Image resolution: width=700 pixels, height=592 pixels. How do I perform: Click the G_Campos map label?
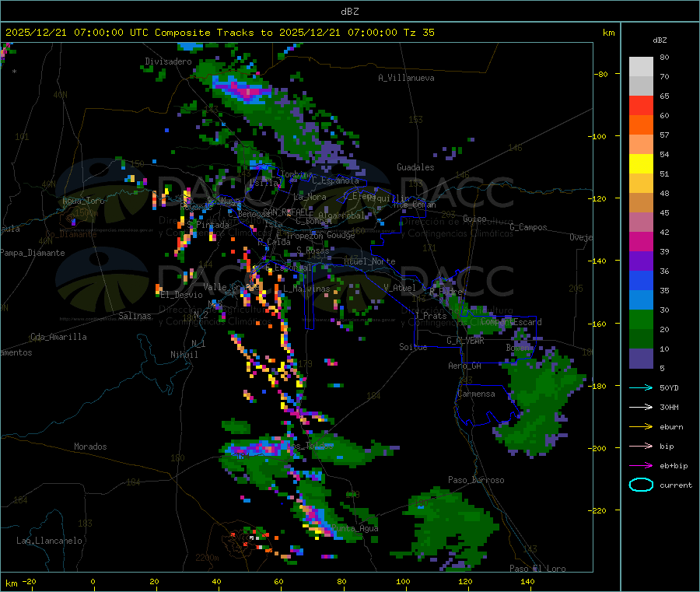coord(528,227)
